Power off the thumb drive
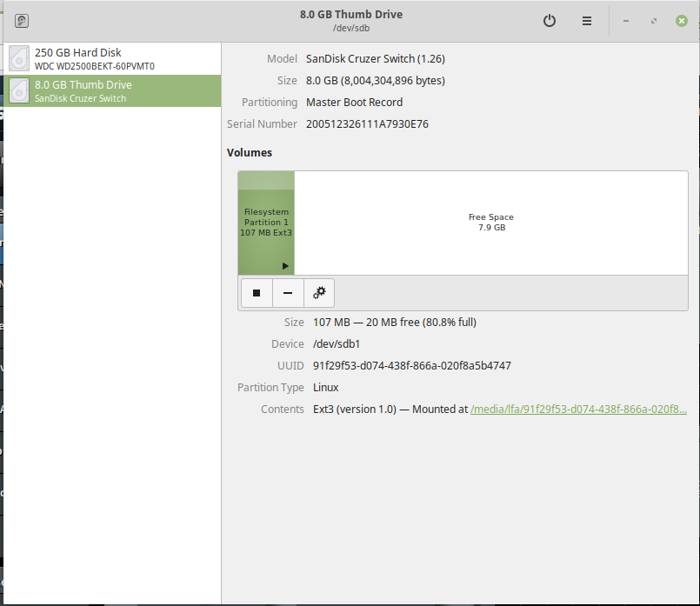 tap(550, 21)
